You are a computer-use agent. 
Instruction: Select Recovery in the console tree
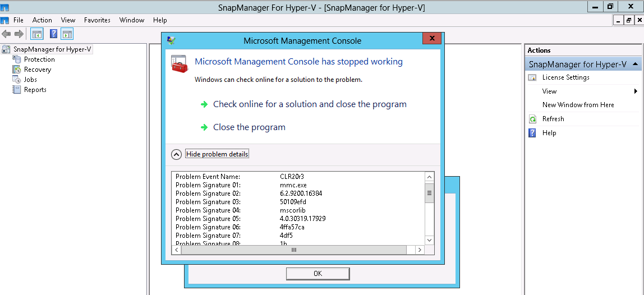tap(38, 70)
